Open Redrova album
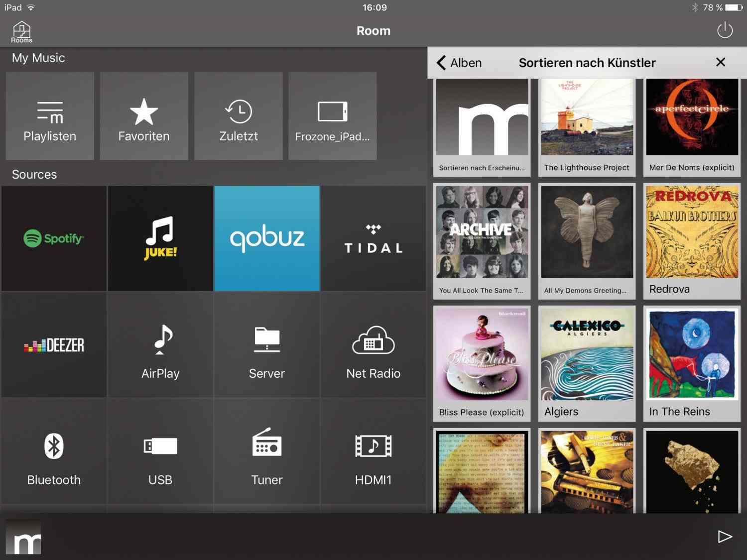This screenshot has width=747, height=560. click(x=692, y=241)
